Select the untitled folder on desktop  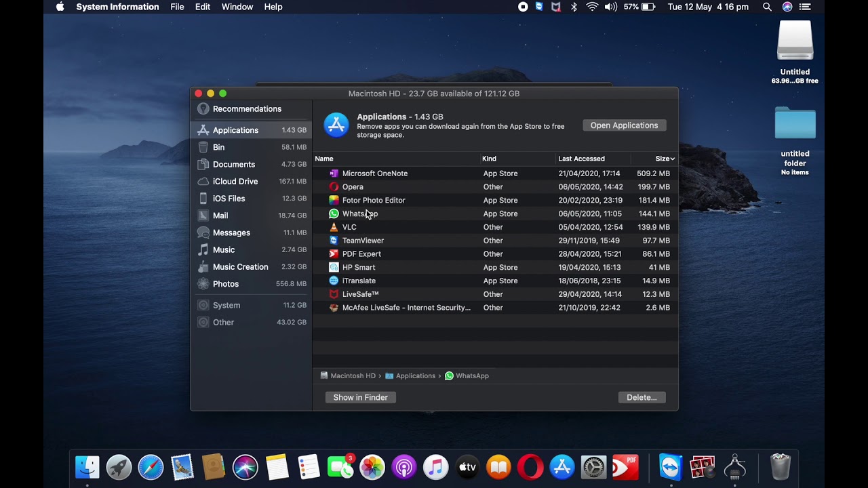coord(795,141)
